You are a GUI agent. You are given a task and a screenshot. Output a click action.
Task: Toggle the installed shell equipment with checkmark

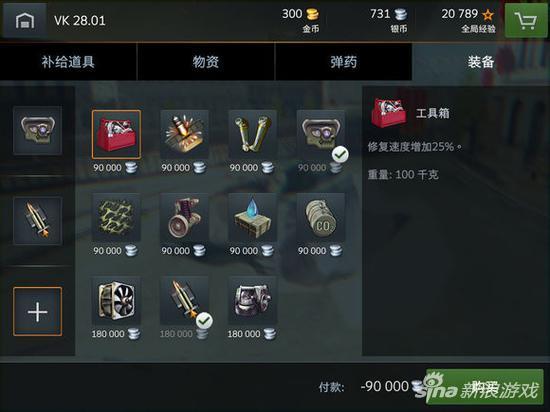(185, 300)
